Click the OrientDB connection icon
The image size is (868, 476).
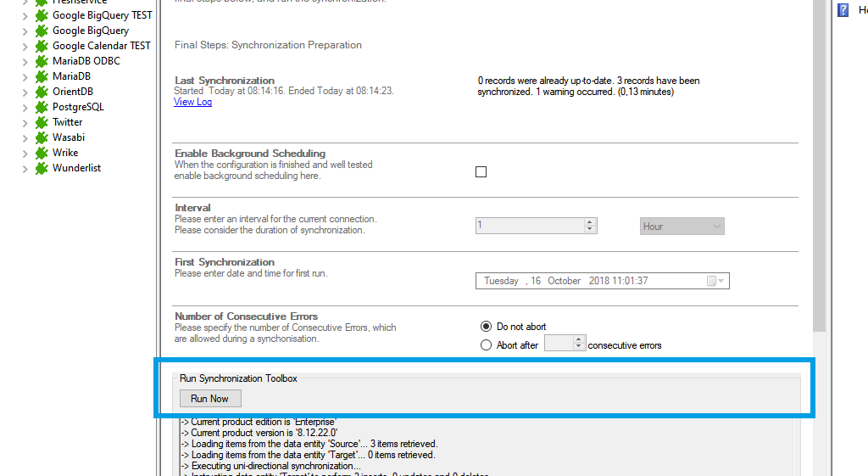tap(41, 92)
